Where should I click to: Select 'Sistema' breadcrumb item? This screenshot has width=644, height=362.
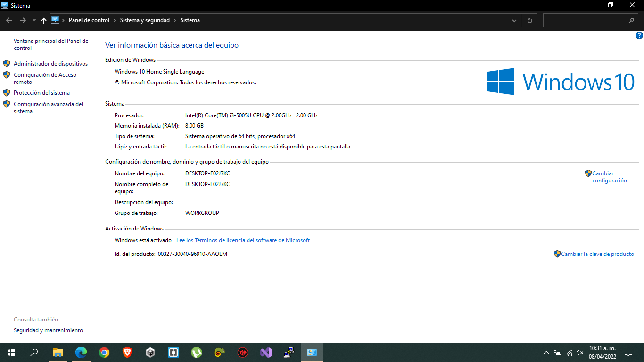190,20
